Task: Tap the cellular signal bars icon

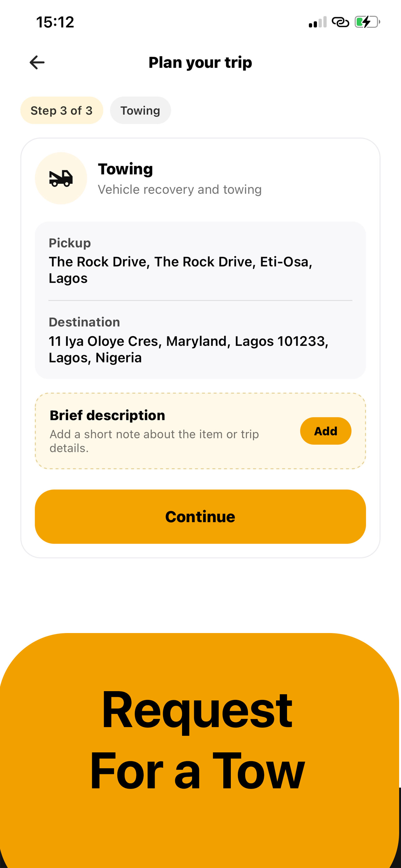Action: pyautogui.click(x=318, y=22)
